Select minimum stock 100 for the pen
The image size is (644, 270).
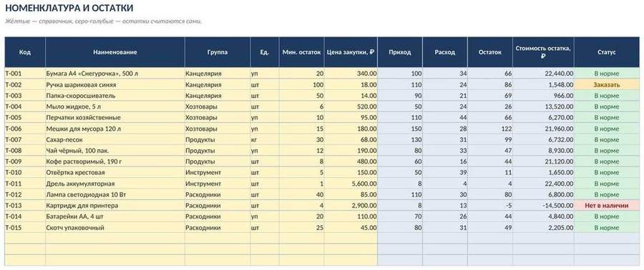(x=301, y=85)
